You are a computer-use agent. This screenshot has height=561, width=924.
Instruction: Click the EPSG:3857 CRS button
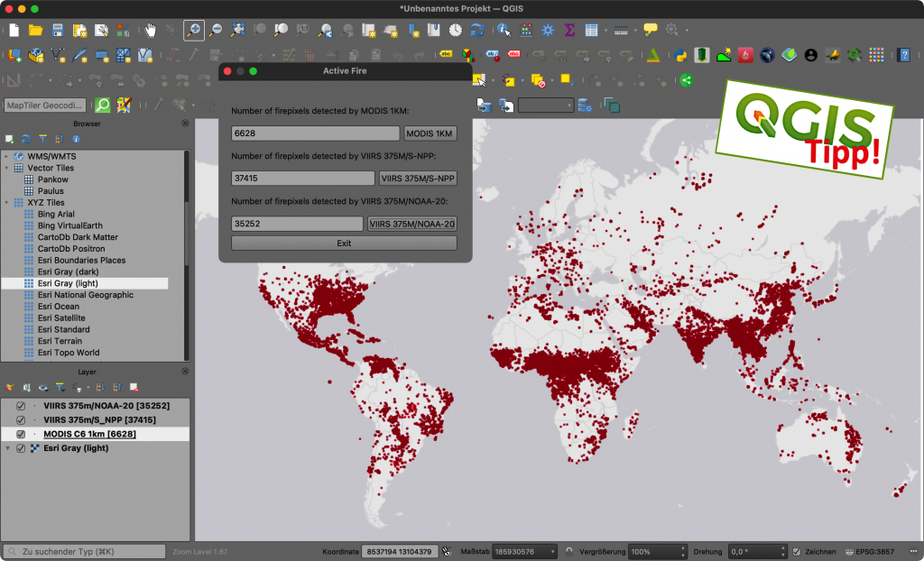point(870,552)
